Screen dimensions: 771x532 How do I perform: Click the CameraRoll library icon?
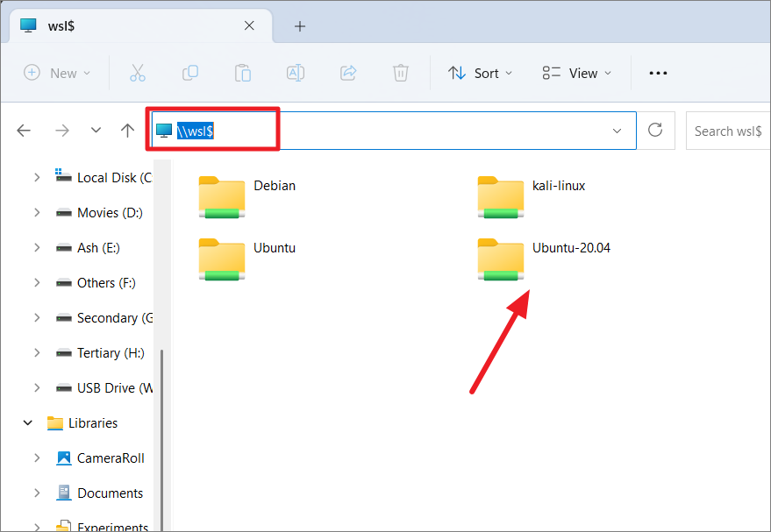click(x=64, y=458)
